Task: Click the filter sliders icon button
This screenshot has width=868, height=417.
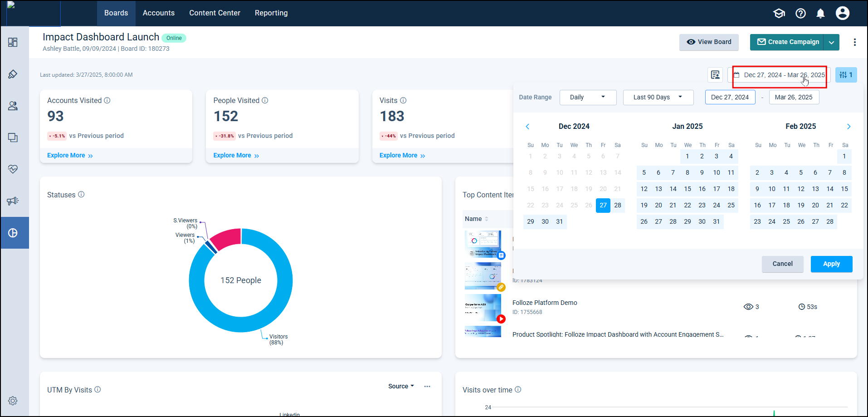Action: point(846,75)
